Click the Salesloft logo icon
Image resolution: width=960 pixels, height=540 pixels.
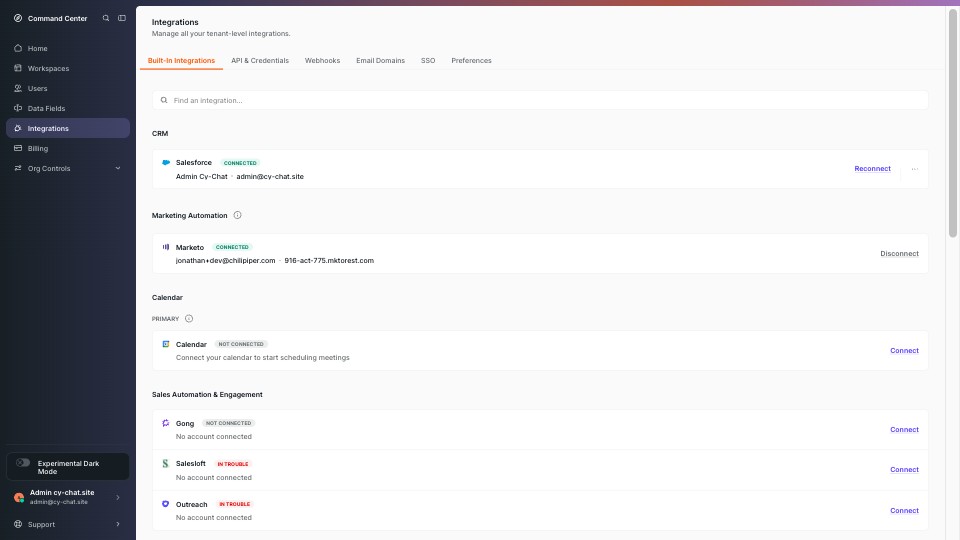[x=165, y=463]
